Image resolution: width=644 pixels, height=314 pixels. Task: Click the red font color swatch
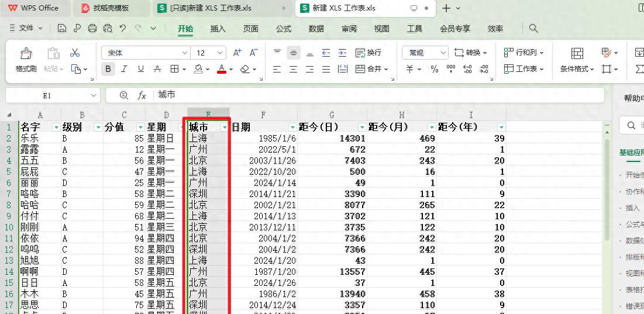pyautogui.click(x=222, y=69)
